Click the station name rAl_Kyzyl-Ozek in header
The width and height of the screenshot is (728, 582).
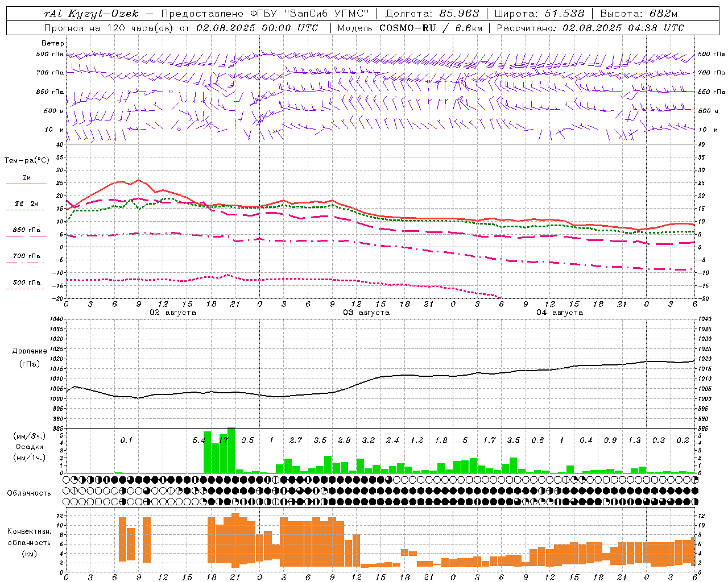tap(92, 14)
